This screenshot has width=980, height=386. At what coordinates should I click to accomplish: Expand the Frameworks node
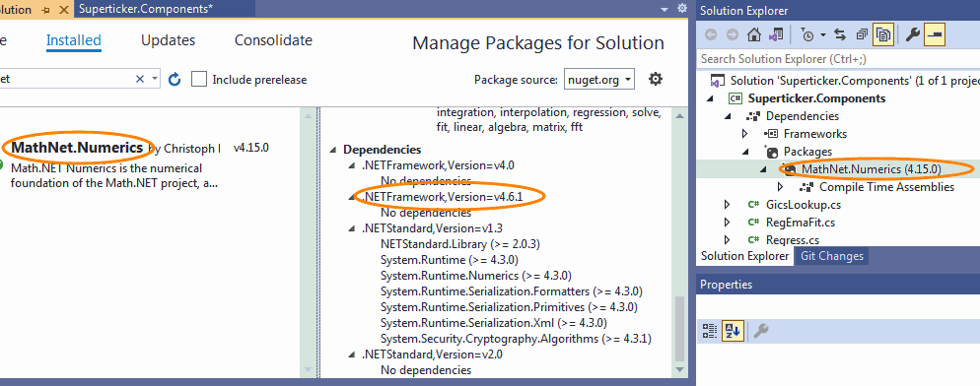[745, 134]
